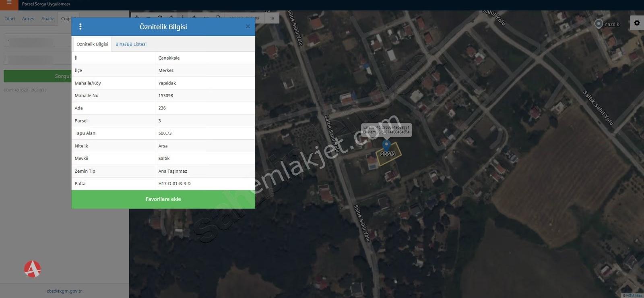Select the Parsel value 3
This screenshot has height=298, width=644.
(205, 121)
